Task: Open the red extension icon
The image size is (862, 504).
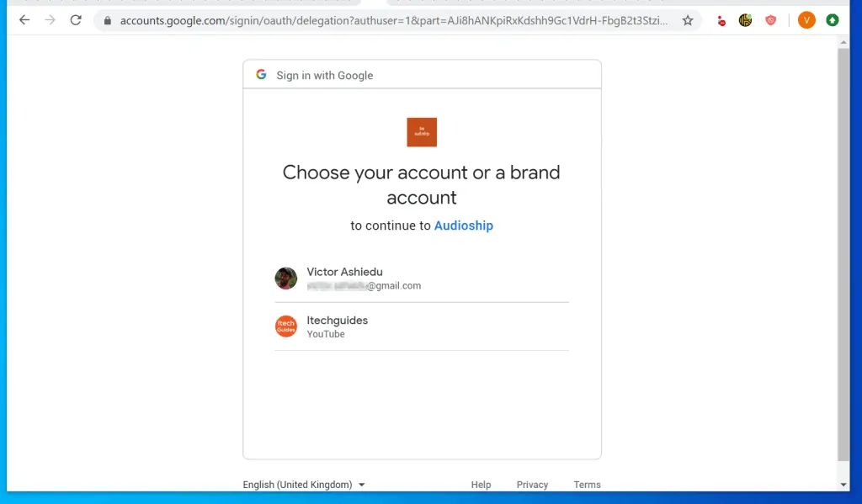Action: pos(721,21)
